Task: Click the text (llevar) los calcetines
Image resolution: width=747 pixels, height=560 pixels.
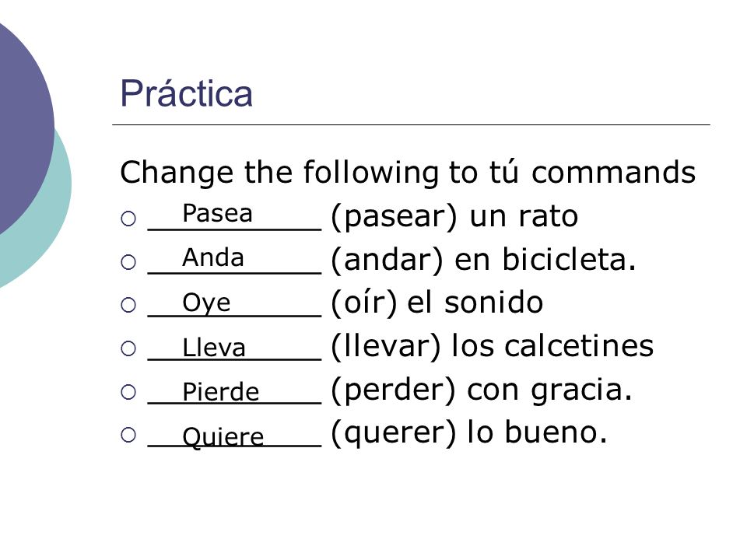Action: (x=492, y=346)
